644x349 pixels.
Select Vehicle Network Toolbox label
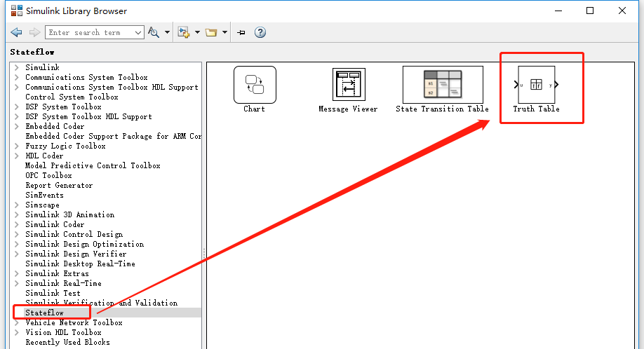coord(74,322)
